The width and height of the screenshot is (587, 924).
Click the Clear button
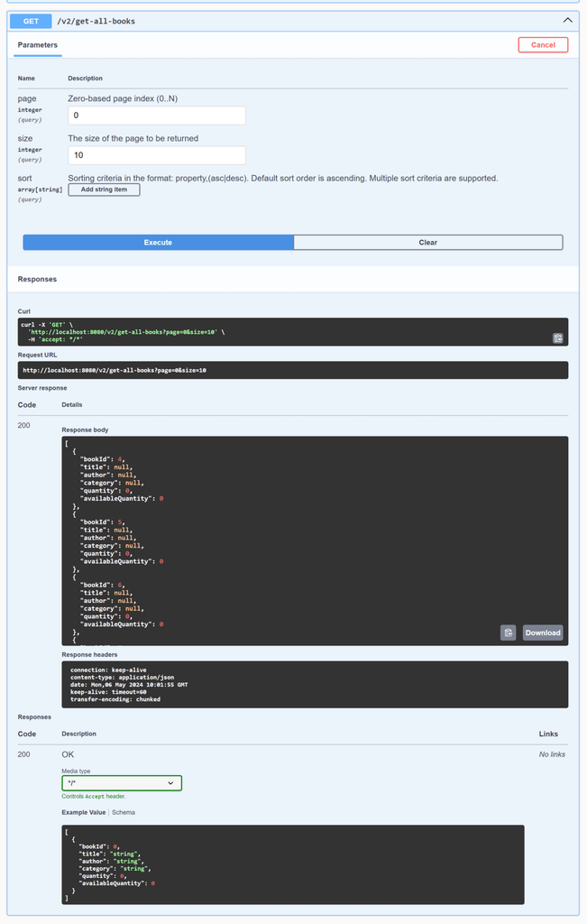click(x=428, y=242)
